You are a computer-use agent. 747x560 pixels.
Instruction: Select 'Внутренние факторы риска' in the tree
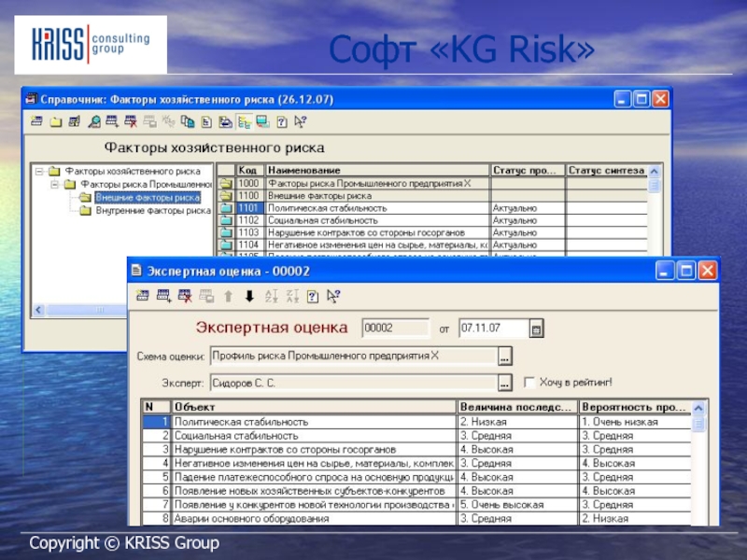(153, 211)
